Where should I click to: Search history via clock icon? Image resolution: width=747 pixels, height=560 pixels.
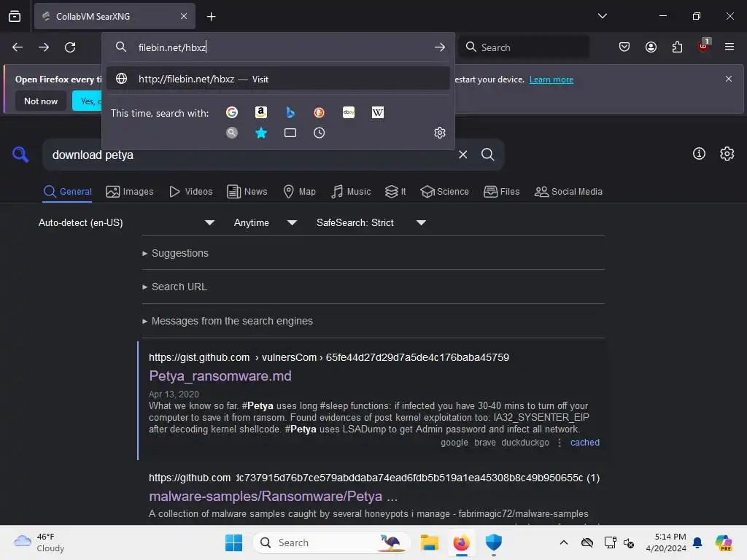pos(320,133)
